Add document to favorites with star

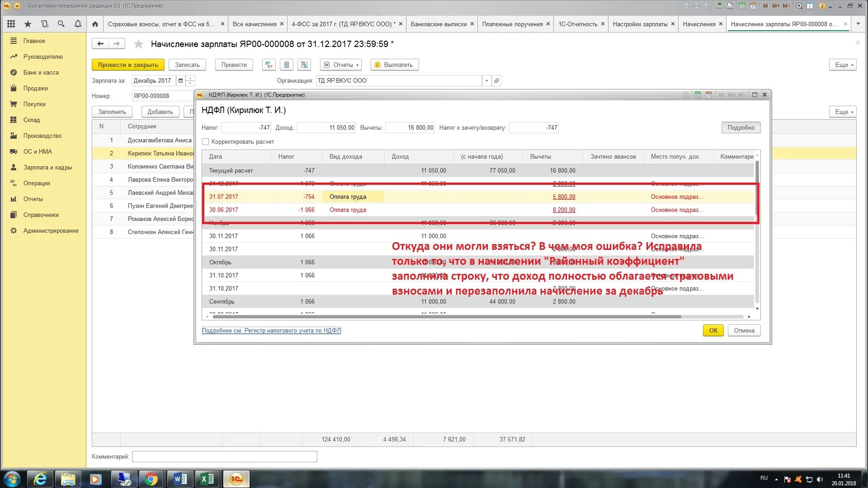point(138,44)
